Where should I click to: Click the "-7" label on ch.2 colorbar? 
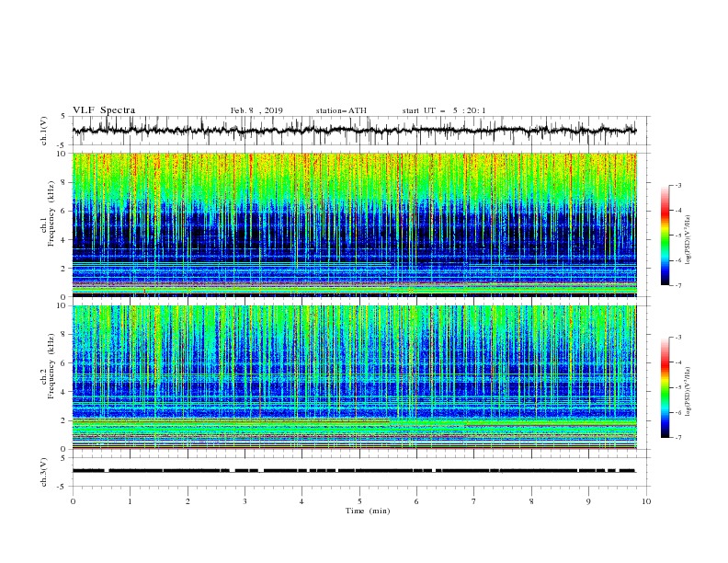click(677, 438)
